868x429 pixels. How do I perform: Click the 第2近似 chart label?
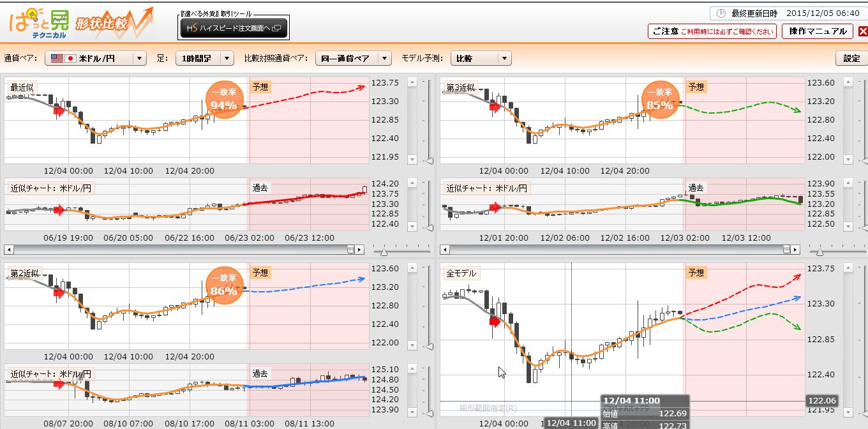(24, 273)
